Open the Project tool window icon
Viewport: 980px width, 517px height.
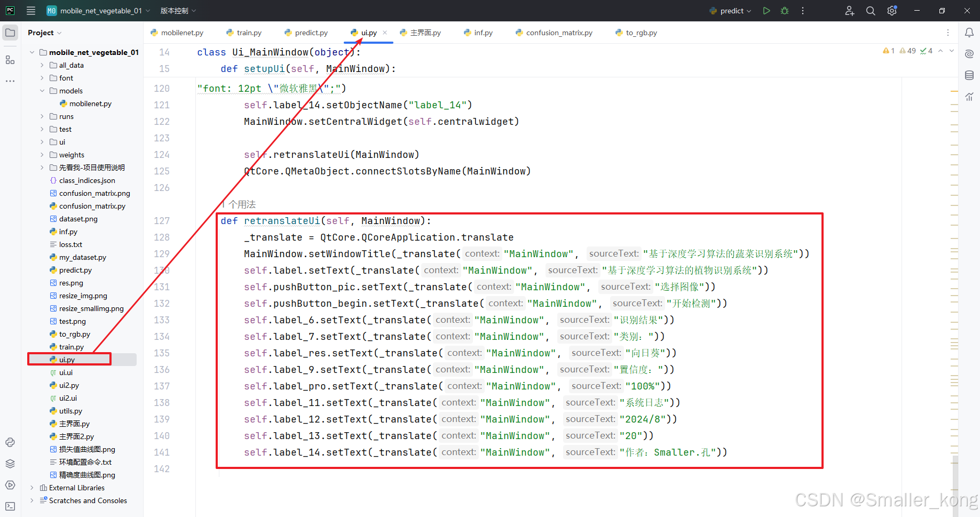pos(10,33)
